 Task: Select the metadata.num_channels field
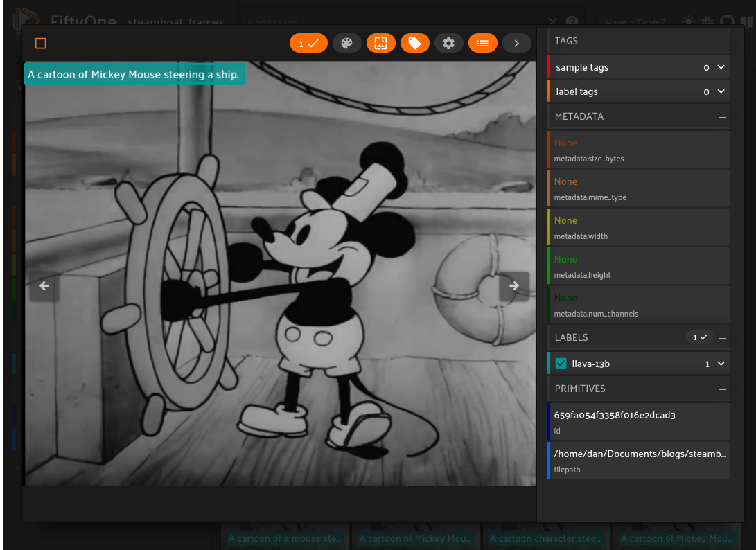638,305
